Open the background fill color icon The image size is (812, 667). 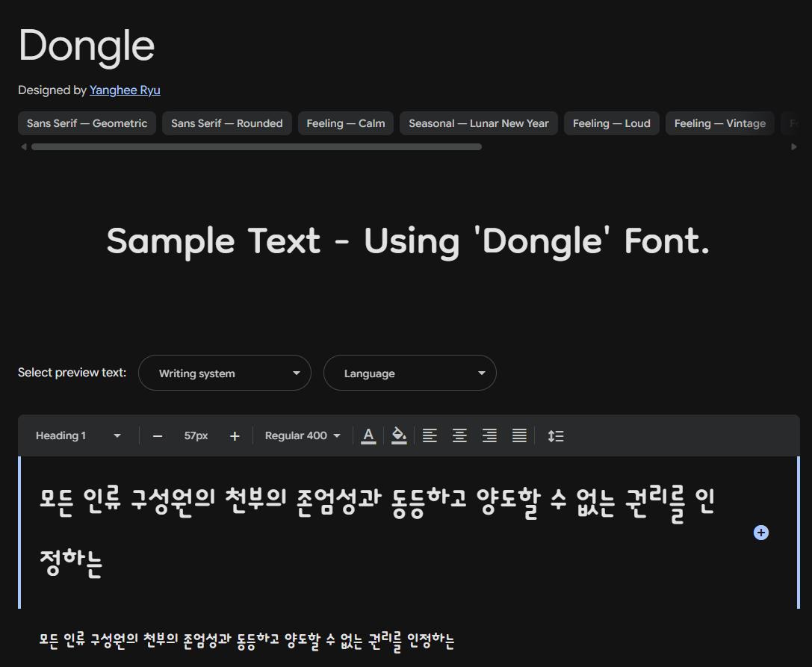click(x=399, y=435)
